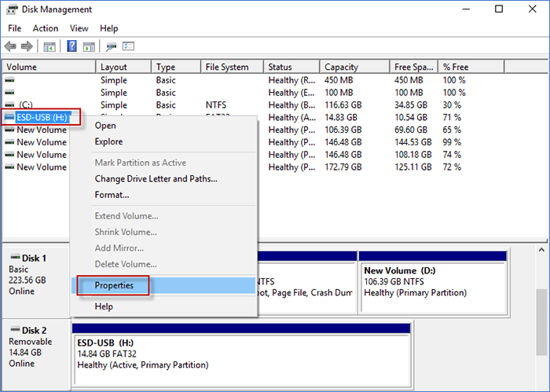The width and height of the screenshot is (550, 392).
Task: Click the Show/Hide Action Pane icon
Action: point(89,46)
